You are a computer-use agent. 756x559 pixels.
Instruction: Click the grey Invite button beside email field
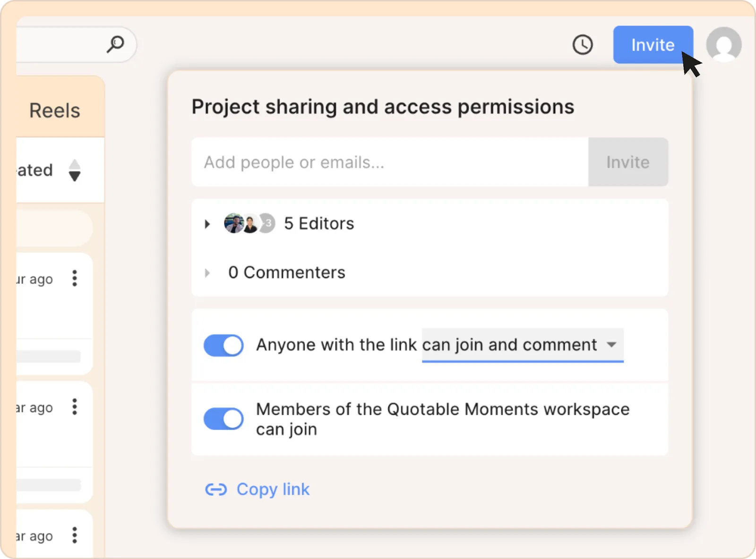627,162
